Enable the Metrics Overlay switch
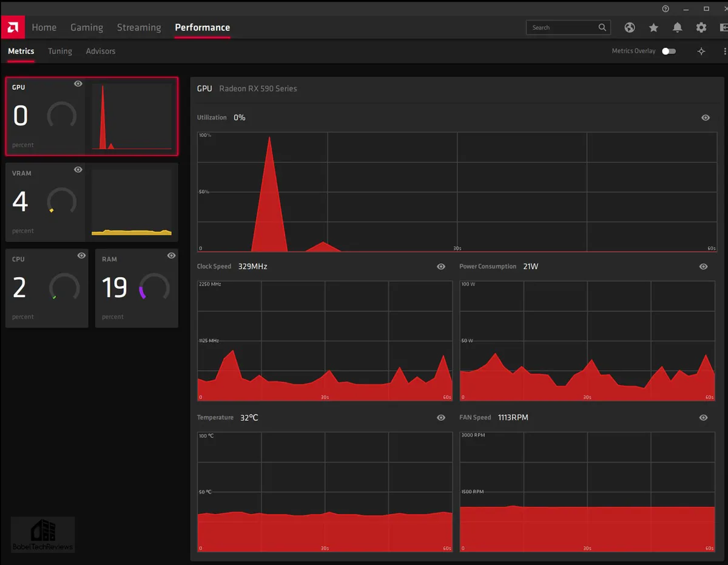Image resolution: width=728 pixels, height=565 pixels. point(669,52)
